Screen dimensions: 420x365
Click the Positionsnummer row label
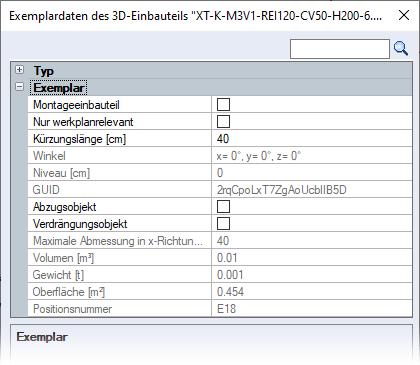[x=72, y=309]
